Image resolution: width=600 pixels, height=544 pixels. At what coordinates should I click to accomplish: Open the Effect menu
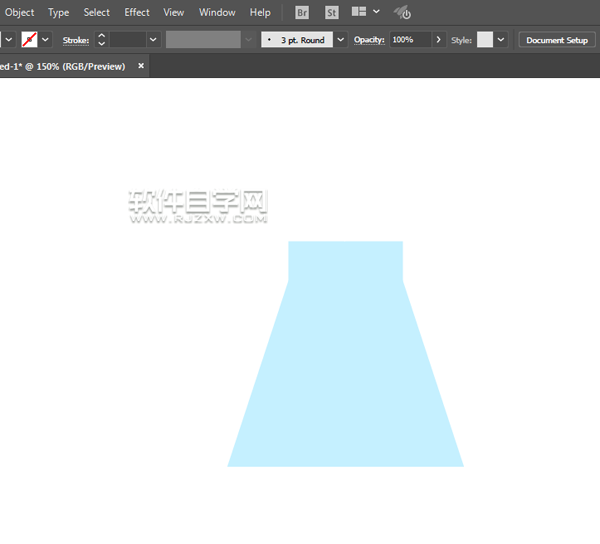click(137, 13)
